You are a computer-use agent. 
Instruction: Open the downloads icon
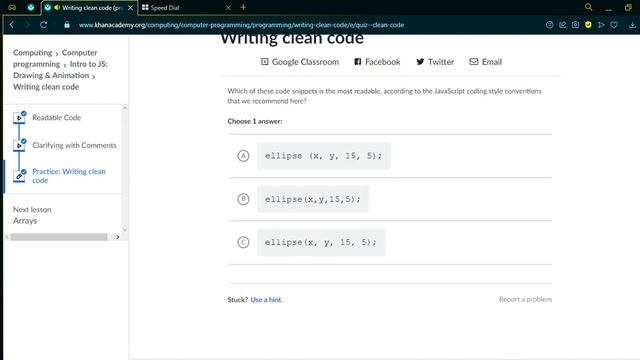point(632,25)
